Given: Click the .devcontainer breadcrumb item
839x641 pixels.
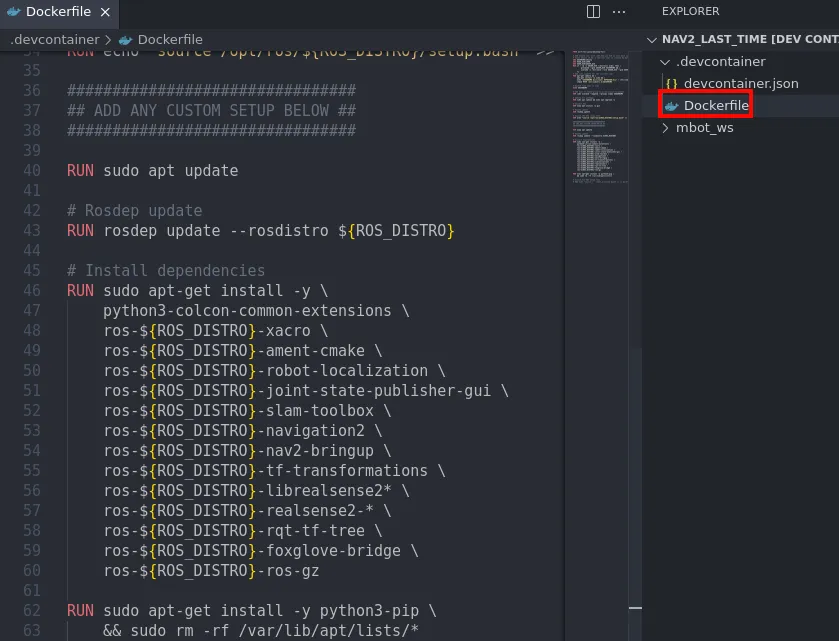Looking at the screenshot, I should (54, 40).
